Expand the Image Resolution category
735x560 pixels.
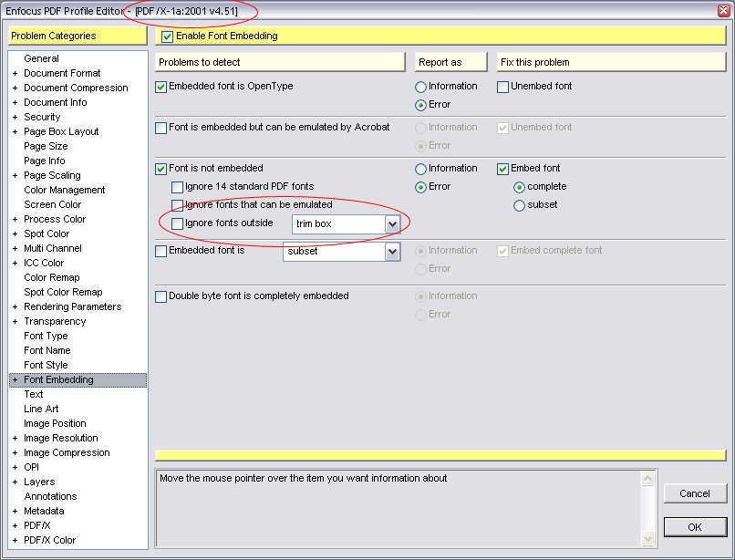[x=15, y=439]
